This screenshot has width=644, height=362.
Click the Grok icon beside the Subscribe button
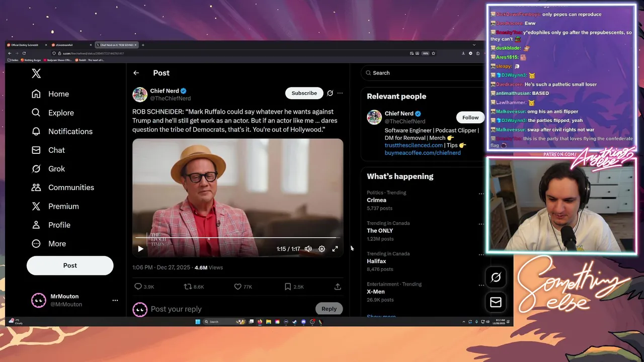[330, 93]
